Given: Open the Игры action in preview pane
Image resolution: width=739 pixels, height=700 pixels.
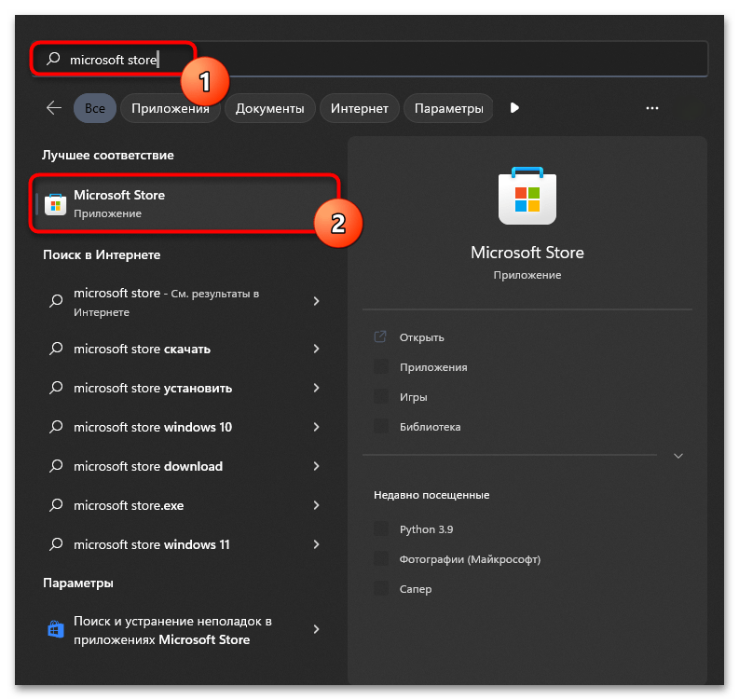Looking at the screenshot, I should [x=414, y=397].
